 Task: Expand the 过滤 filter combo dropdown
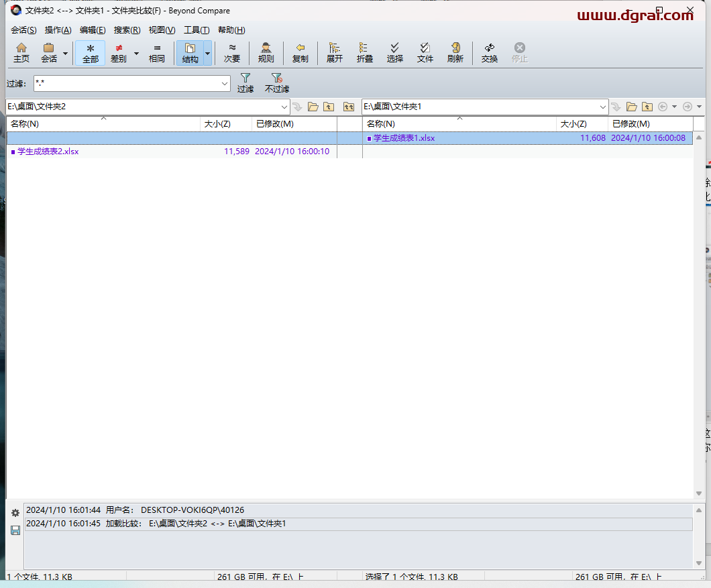[225, 83]
